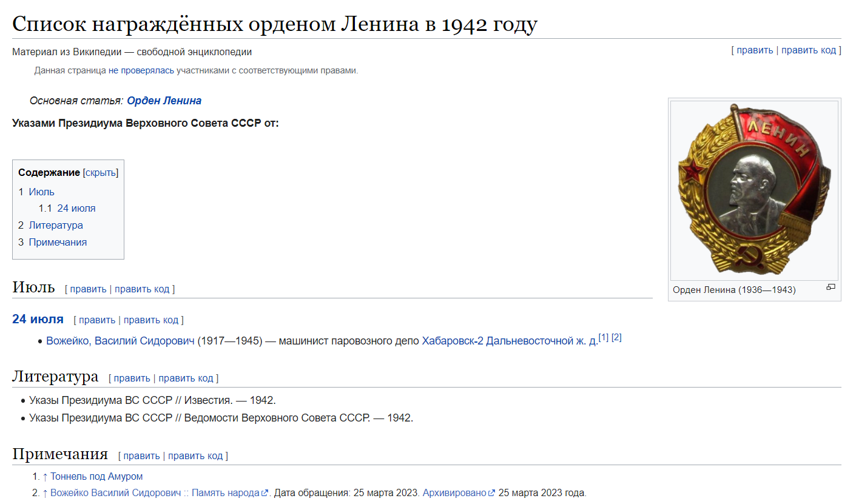Open main article "Орден Ленина"
This screenshot has width=856, height=504.
(164, 101)
